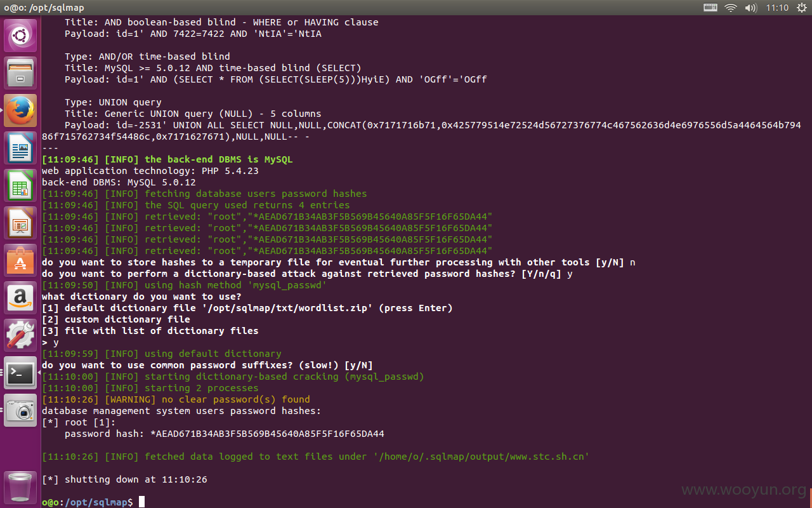Viewport: 812px width, 508px height.
Task: Open the session power gear menu
Action: pyautogui.click(x=801, y=8)
